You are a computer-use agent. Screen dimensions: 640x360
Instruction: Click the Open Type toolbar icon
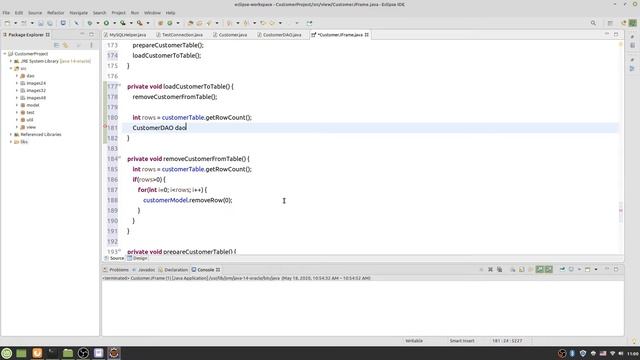pos(190,23)
